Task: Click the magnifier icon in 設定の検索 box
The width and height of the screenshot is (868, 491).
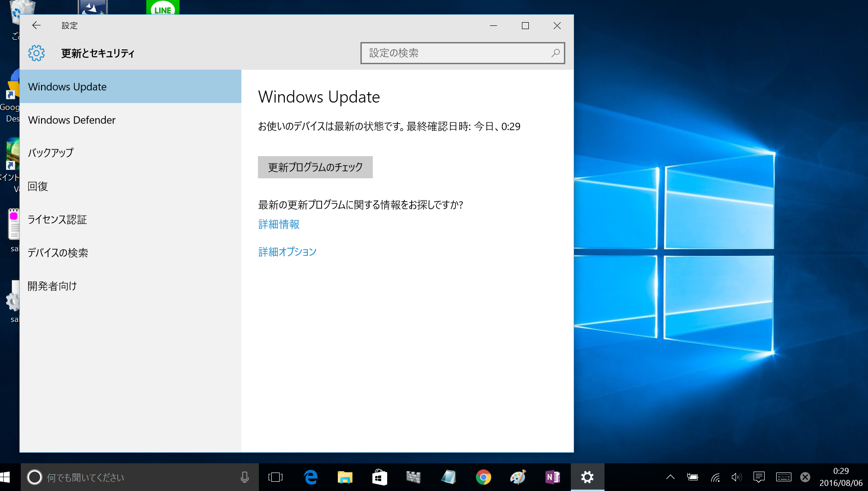Action: pyautogui.click(x=556, y=53)
